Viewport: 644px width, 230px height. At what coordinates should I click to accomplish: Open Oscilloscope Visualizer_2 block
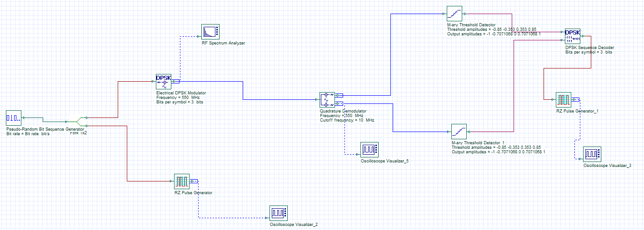tap(278, 213)
